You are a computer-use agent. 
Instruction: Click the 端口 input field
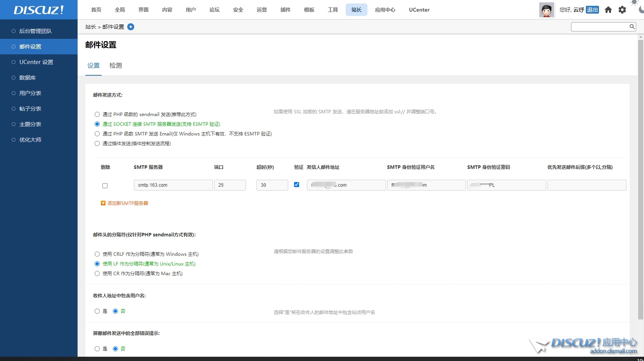point(230,185)
